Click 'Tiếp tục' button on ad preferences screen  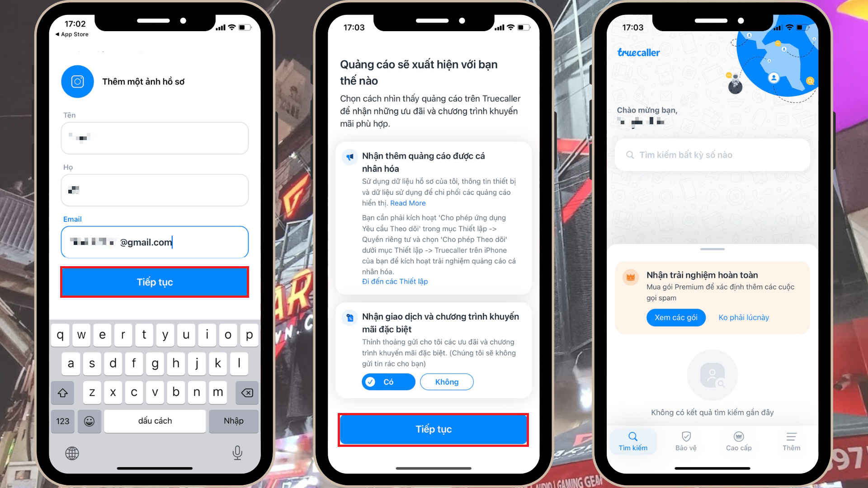[434, 429]
